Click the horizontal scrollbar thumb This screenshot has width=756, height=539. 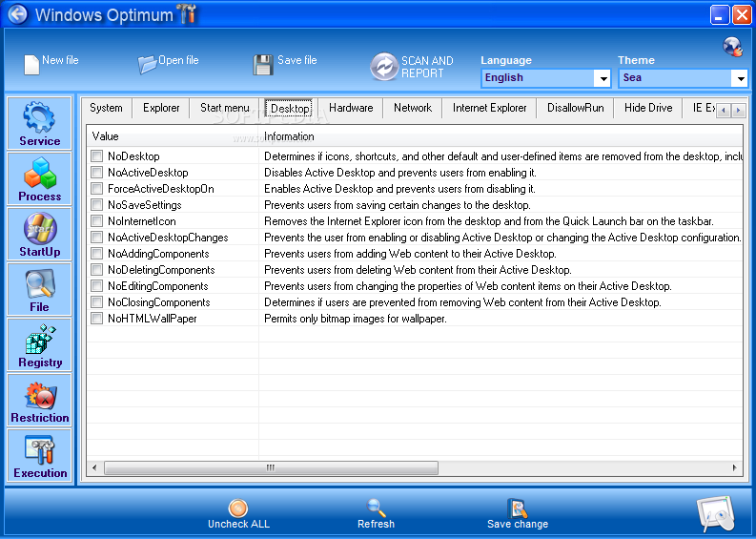[271, 467]
